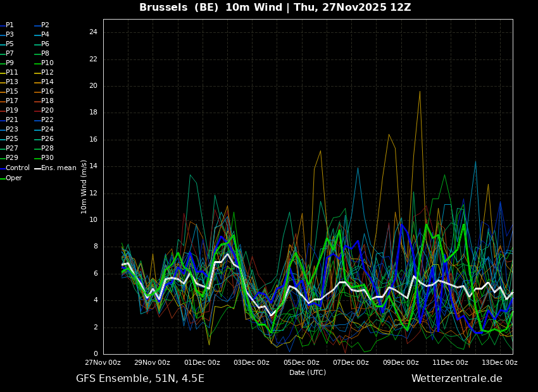Click the Oper legend entry
This screenshot has height=392, width=538.
(x=11, y=178)
